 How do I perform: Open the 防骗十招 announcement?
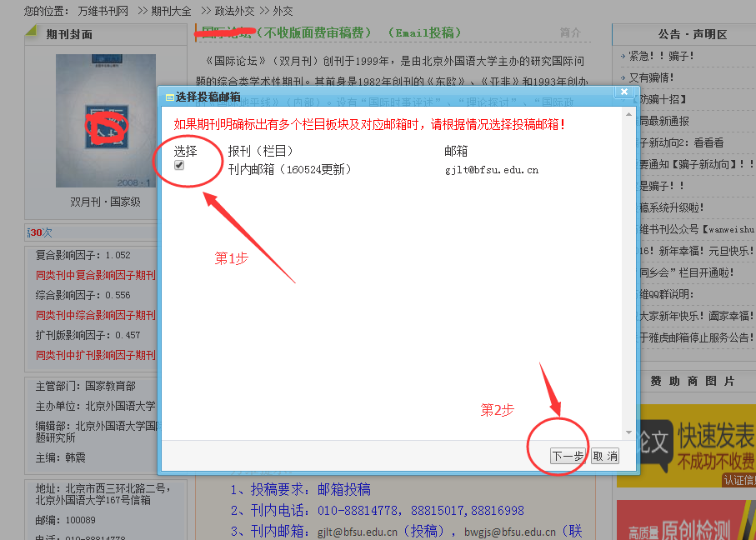(663, 99)
